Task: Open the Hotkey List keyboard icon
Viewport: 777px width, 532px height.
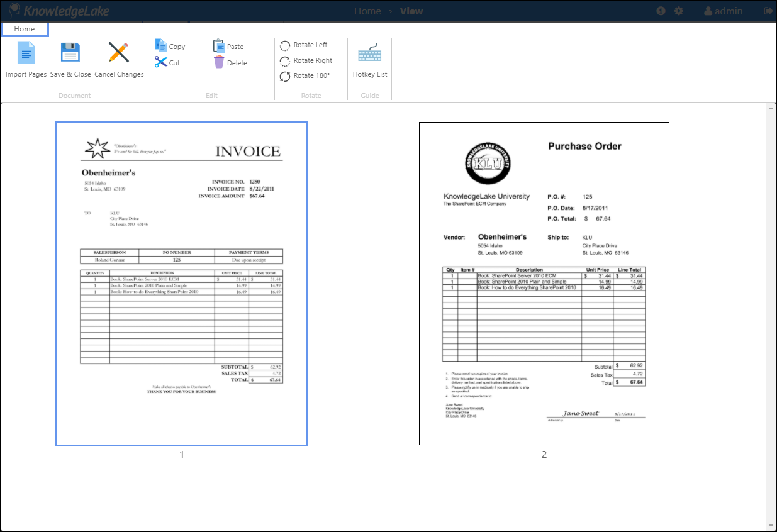Action: pos(370,53)
